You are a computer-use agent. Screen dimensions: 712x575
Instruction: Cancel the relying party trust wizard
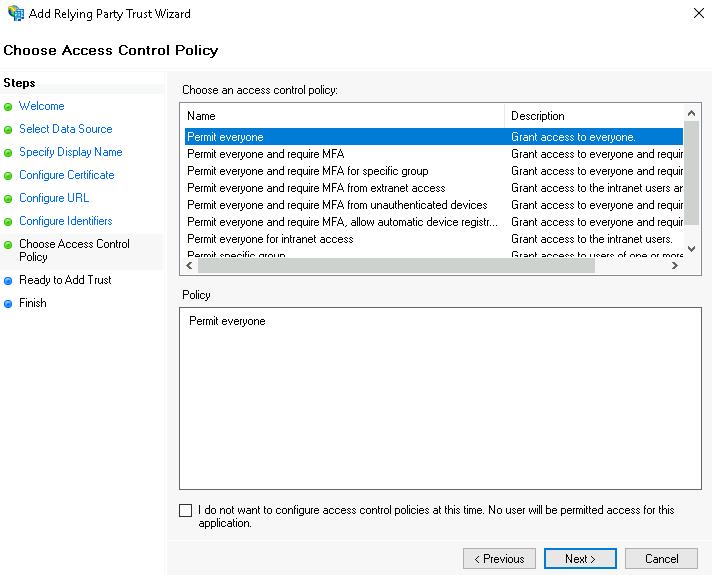pos(661,558)
